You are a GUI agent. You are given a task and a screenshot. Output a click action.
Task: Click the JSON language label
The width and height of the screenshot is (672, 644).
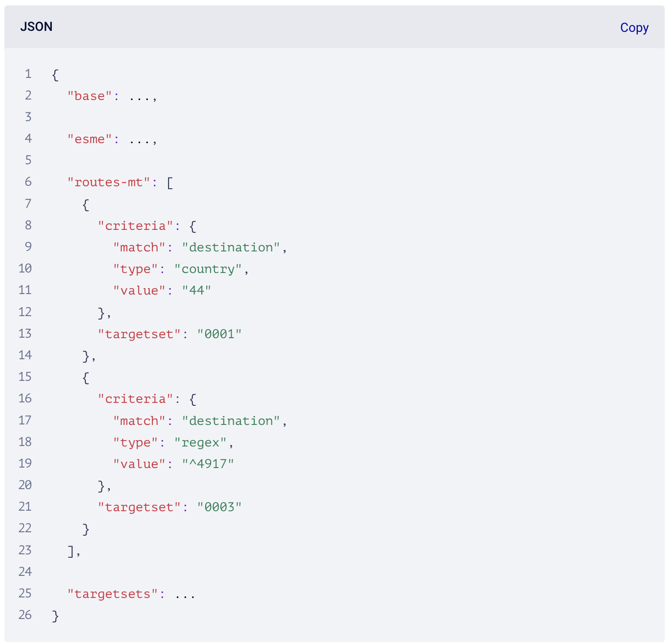point(36,27)
